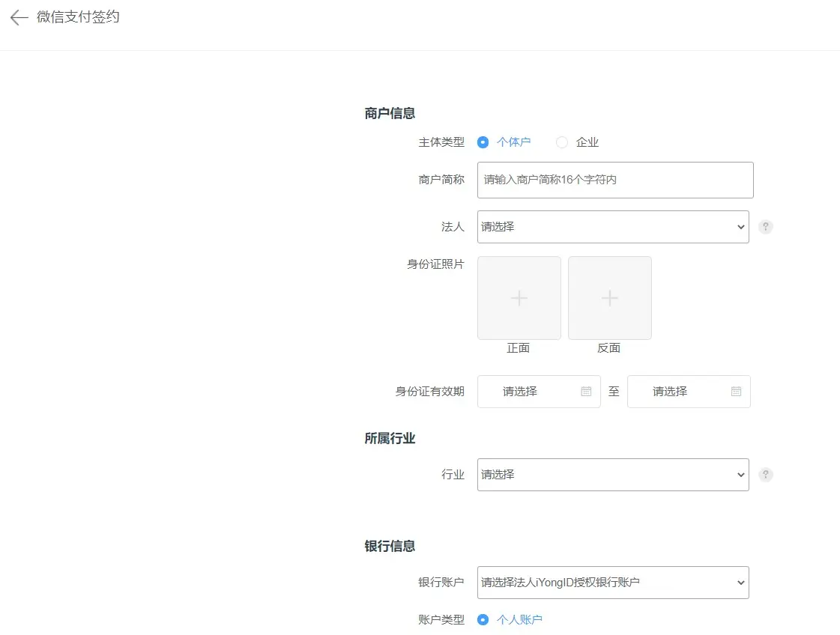Expand the 行业 dropdown list
This screenshot has width=840, height=635.
pyautogui.click(x=612, y=475)
